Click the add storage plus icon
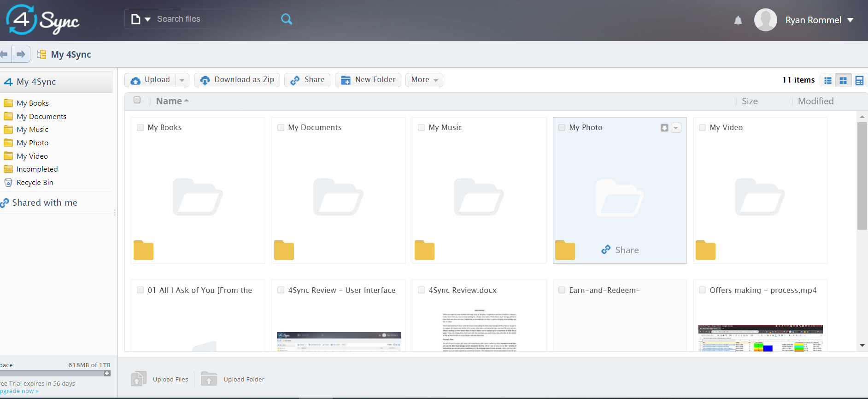Viewport: 868px width, 399px height. click(x=107, y=373)
